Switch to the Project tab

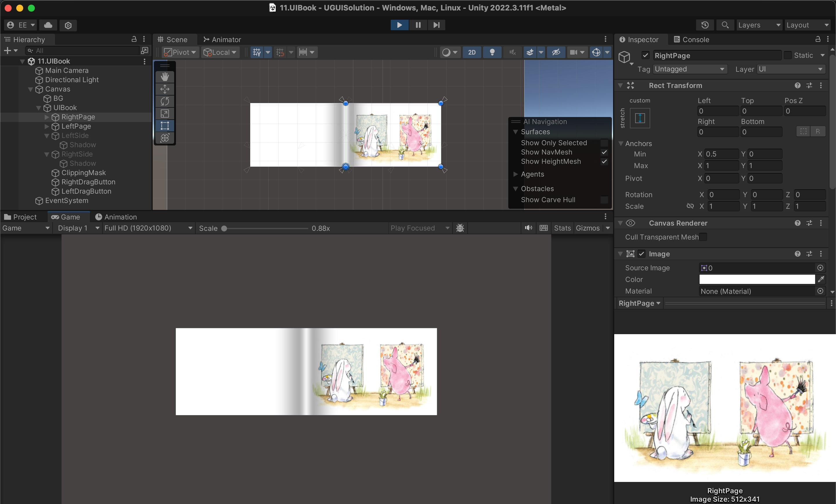(20, 217)
